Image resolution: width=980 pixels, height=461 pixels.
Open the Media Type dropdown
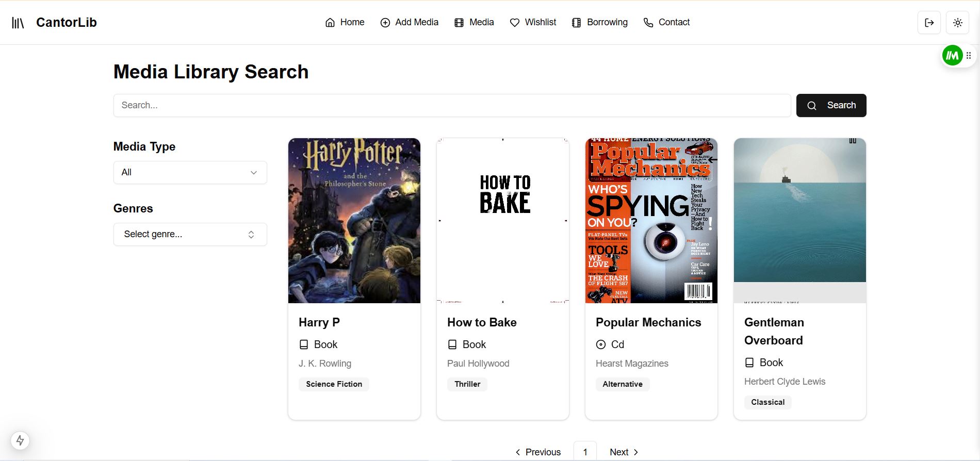click(190, 173)
